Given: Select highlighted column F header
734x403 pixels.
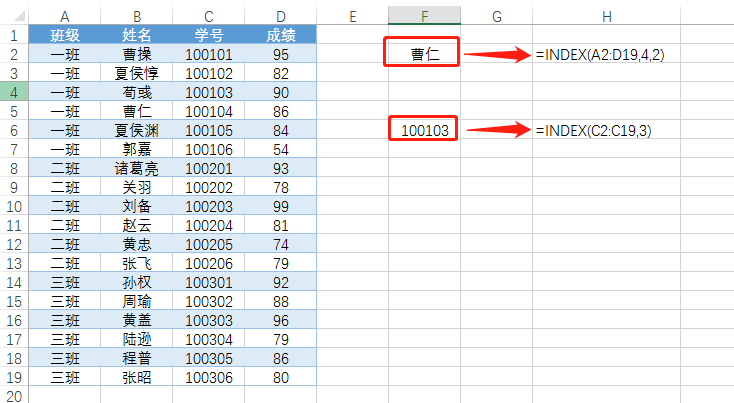Looking at the screenshot, I should (425, 16).
